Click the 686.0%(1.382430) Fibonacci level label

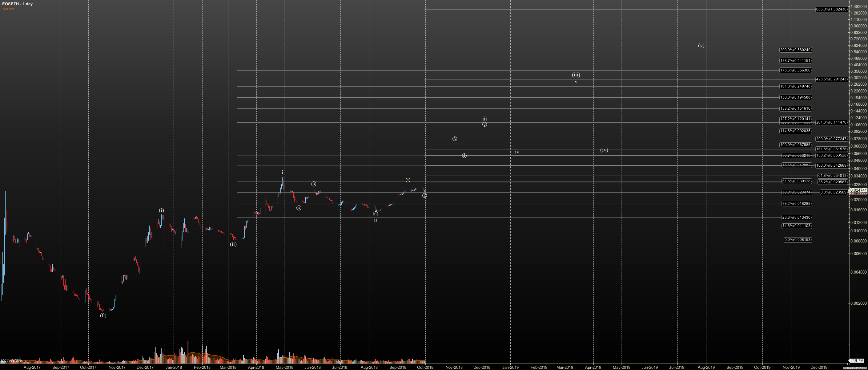tap(832, 10)
